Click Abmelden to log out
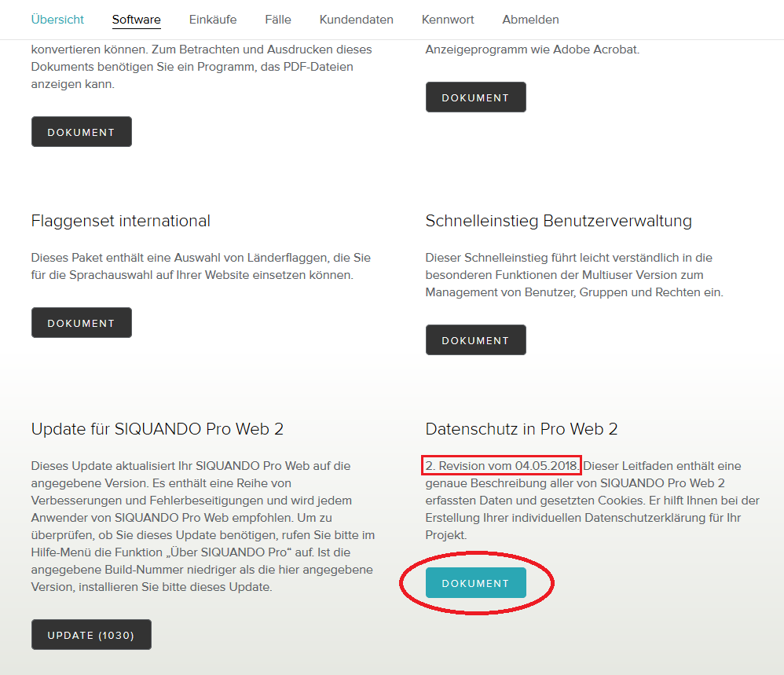Viewport: 784px width, 675px height. pyautogui.click(x=530, y=20)
